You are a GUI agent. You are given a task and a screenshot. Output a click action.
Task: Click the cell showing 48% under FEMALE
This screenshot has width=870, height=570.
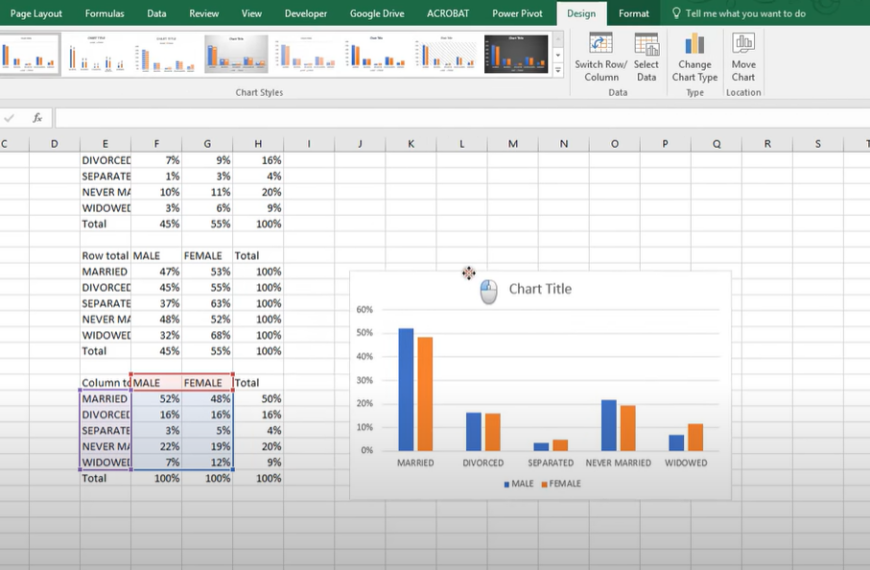208,399
